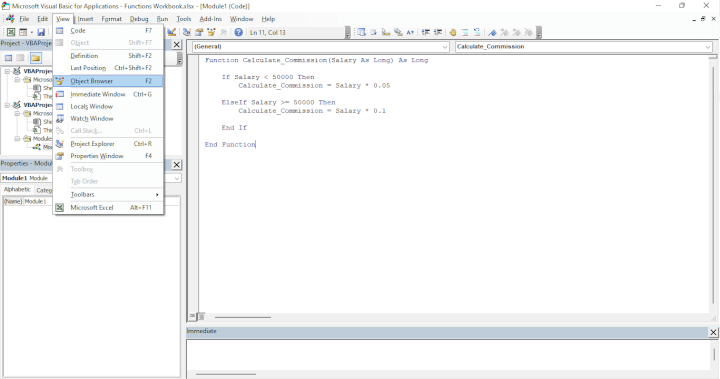Click the Toggle Bookmark flag icon
The width and height of the screenshot is (720, 379).
pos(492,32)
